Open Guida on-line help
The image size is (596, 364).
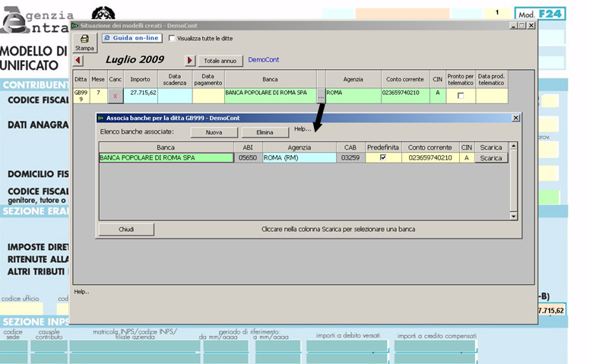point(132,37)
